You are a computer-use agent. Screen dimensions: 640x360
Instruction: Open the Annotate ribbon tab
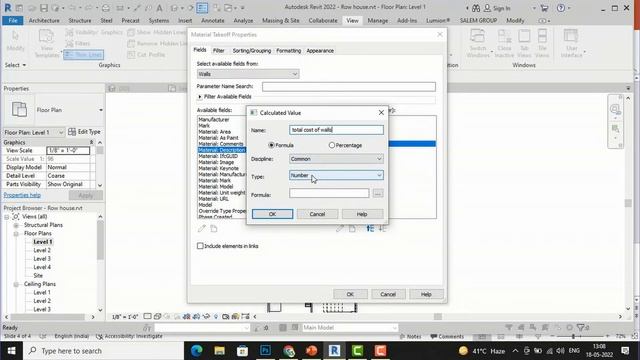(x=213, y=20)
